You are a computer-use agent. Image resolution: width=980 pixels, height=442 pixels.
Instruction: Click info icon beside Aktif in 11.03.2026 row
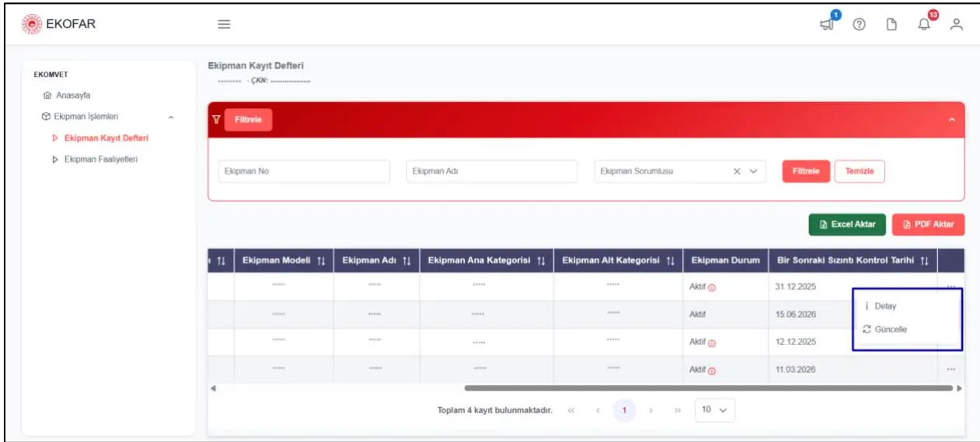tap(712, 371)
